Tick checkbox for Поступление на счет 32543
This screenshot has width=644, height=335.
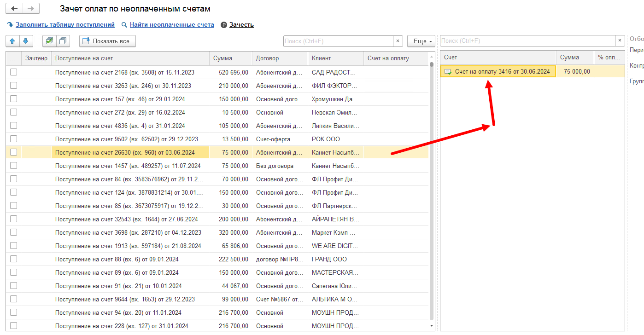[14, 219]
